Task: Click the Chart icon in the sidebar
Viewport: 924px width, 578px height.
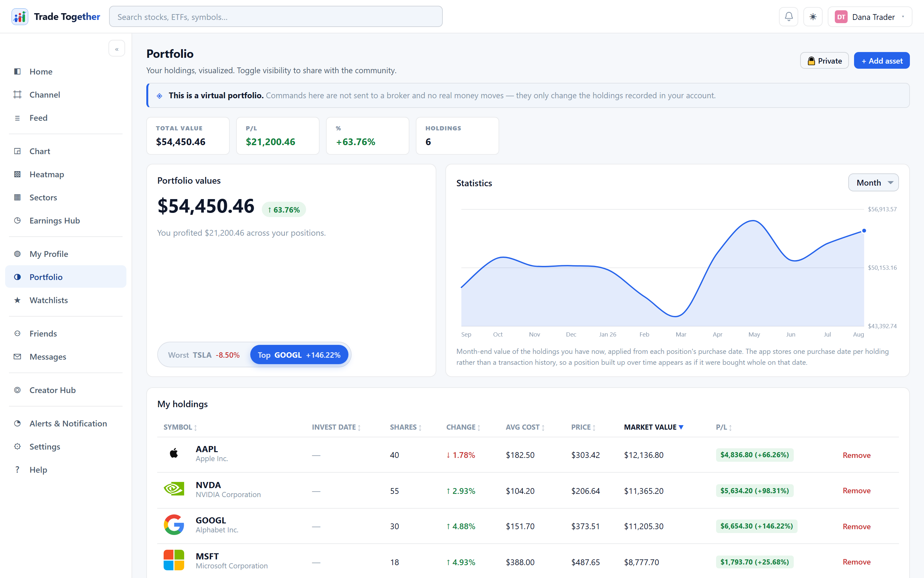Action: click(x=17, y=151)
